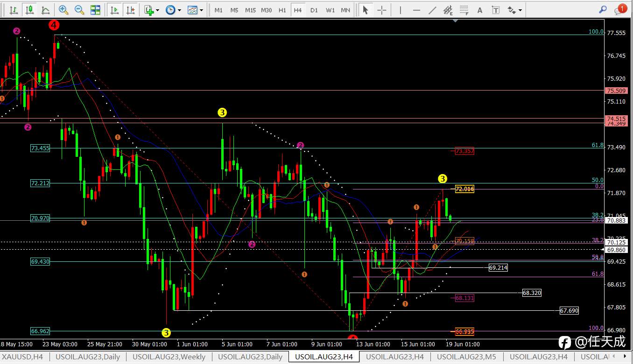Switch to the XAUUSD,H4 chart tab
The height and width of the screenshot is (364, 633).
click(22, 357)
